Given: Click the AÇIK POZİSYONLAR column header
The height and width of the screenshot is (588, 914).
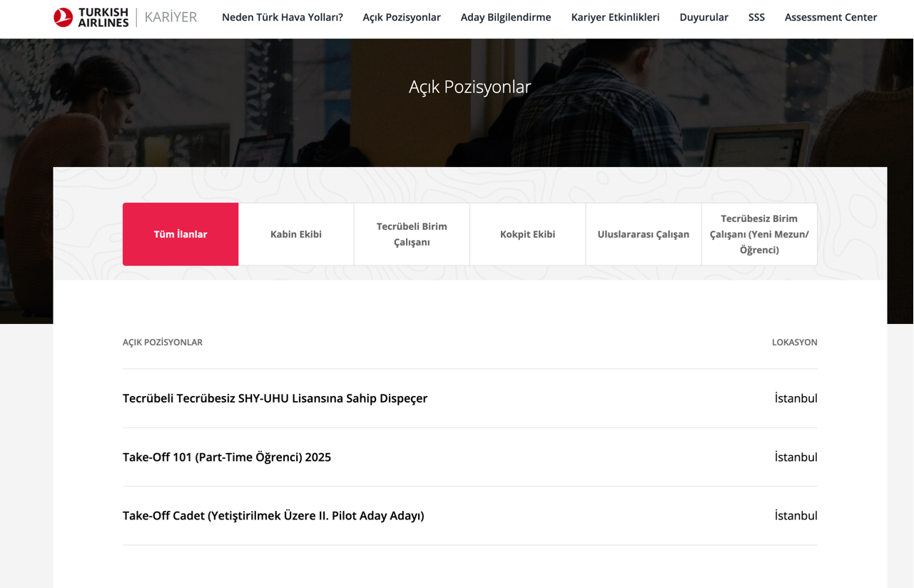Looking at the screenshot, I should tap(163, 343).
